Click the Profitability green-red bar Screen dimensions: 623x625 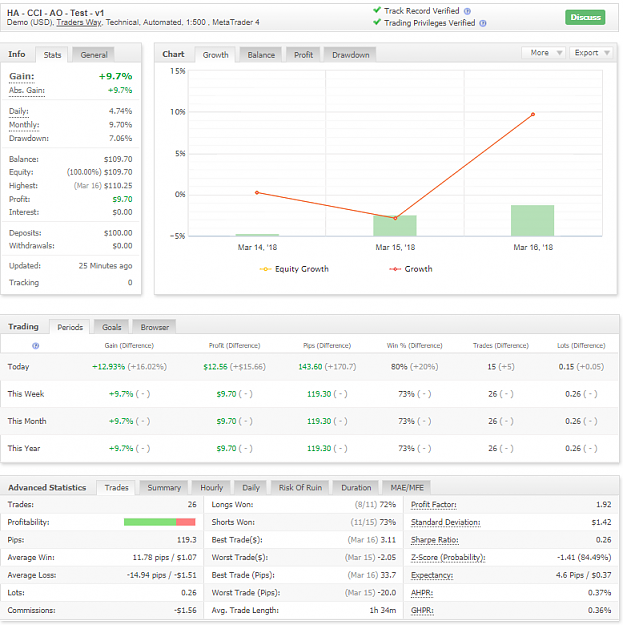(x=159, y=522)
